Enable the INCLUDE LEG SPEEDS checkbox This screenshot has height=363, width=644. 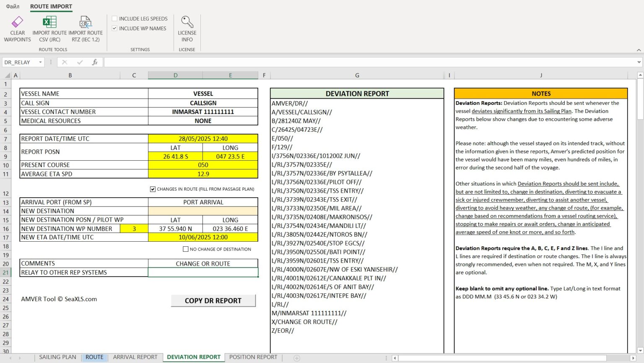tap(114, 18)
